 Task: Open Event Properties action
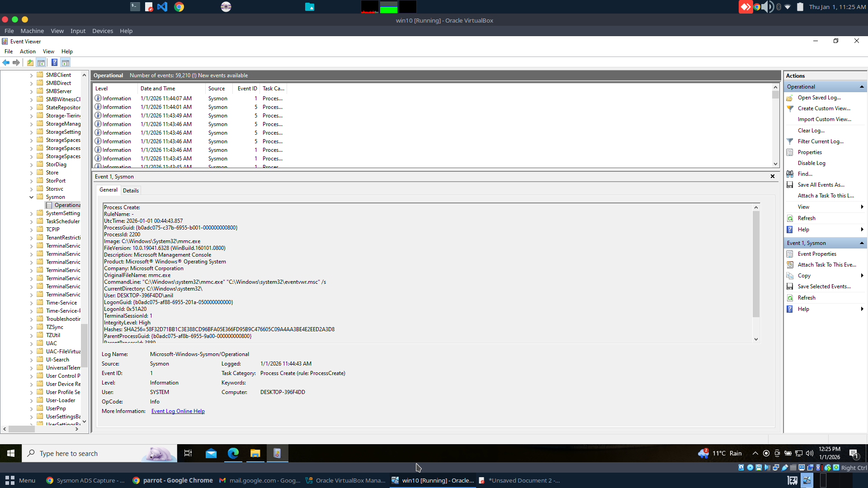click(x=817, y=254)
